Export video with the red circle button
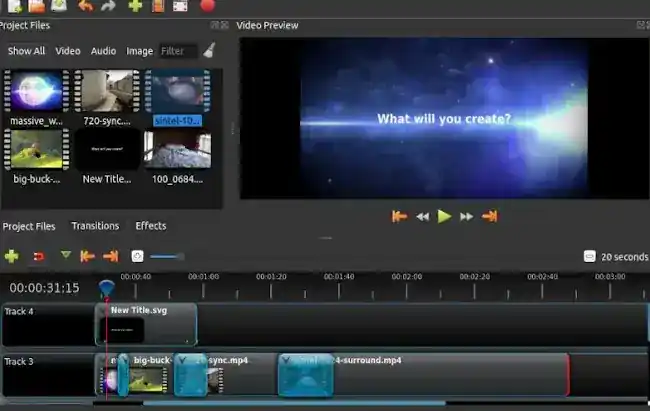The image size is (650, 411). point(208,5)
